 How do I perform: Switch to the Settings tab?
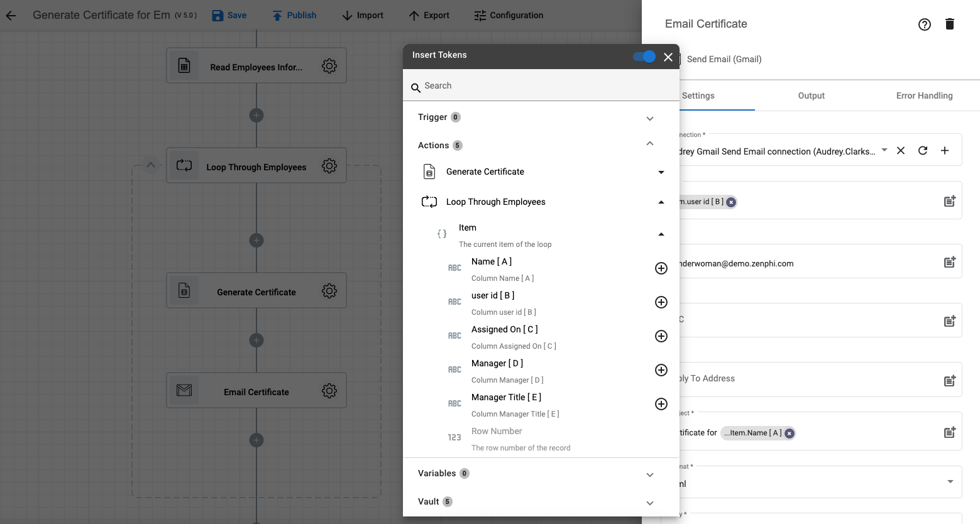pyautogui.click(x=698, y=96)
